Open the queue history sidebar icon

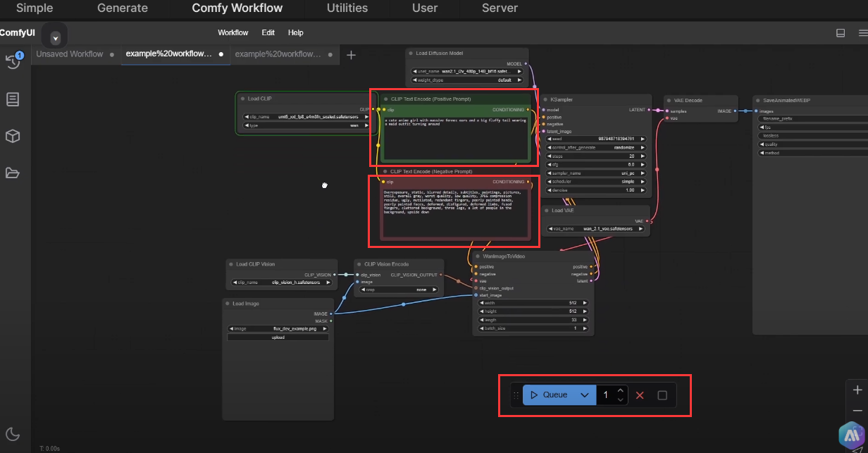point(13,61)
